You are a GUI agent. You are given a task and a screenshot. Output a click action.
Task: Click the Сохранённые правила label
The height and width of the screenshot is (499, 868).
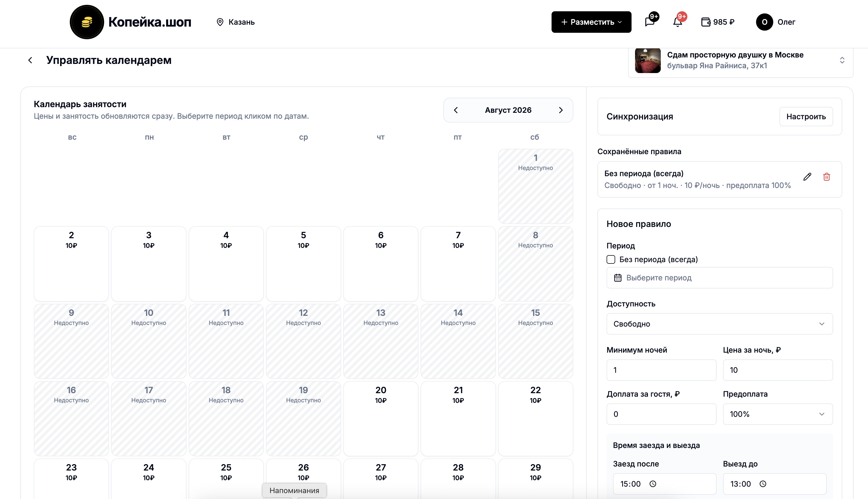(x=639, y=151)
